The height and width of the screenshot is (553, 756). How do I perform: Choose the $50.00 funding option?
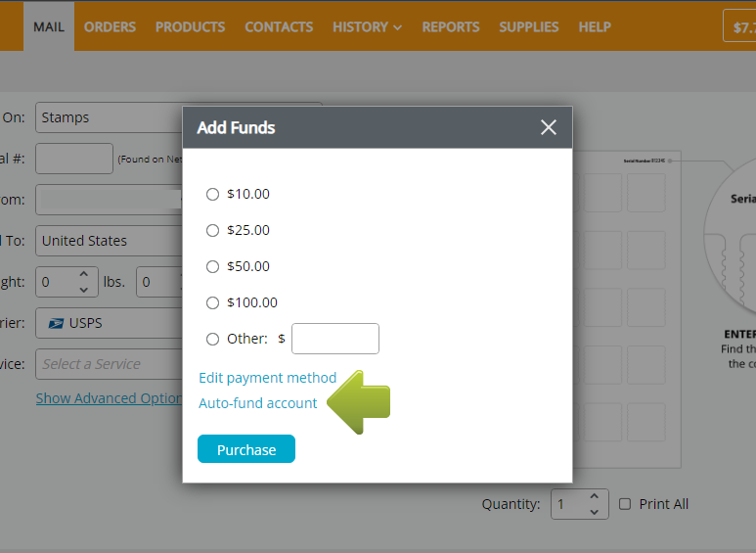[x=212, y=266]
